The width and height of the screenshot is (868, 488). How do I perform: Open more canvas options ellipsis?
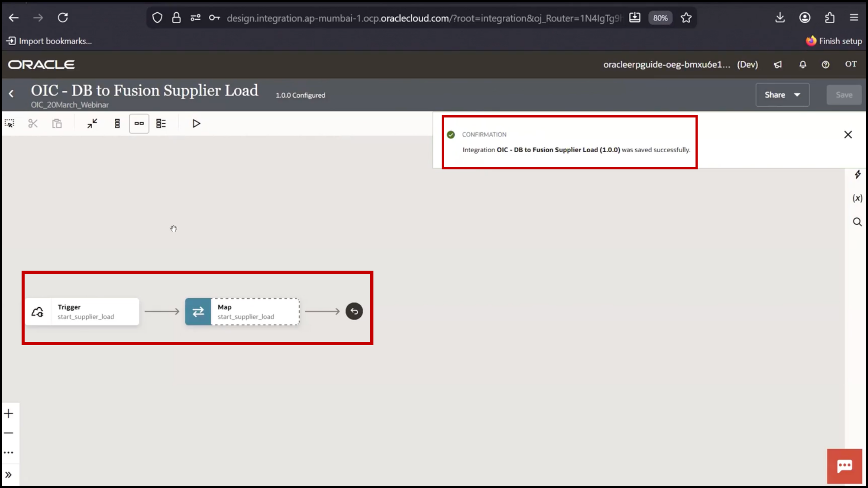[x=9, y=452]
